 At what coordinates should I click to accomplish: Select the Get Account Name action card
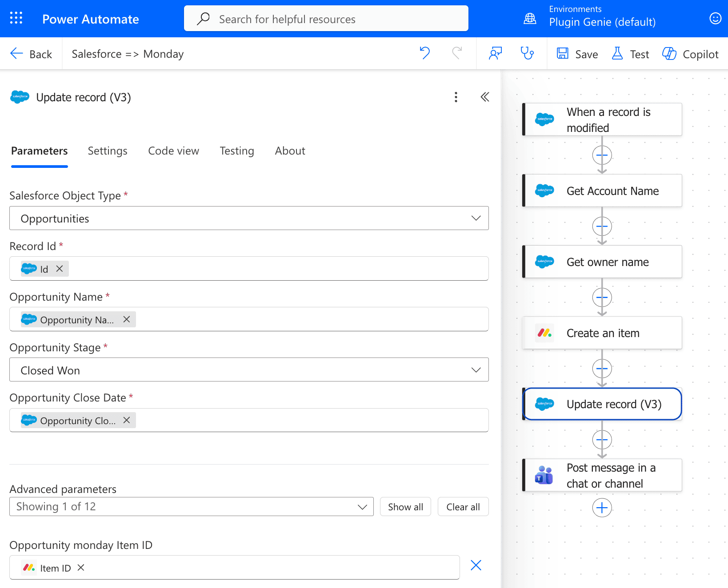[602, 191]
